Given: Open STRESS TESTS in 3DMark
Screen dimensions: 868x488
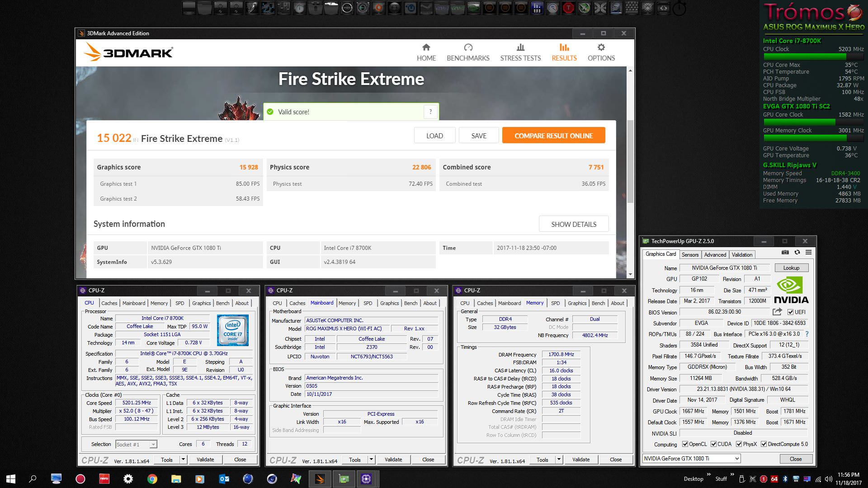Looking at the screenshot, I should (520, 52).
